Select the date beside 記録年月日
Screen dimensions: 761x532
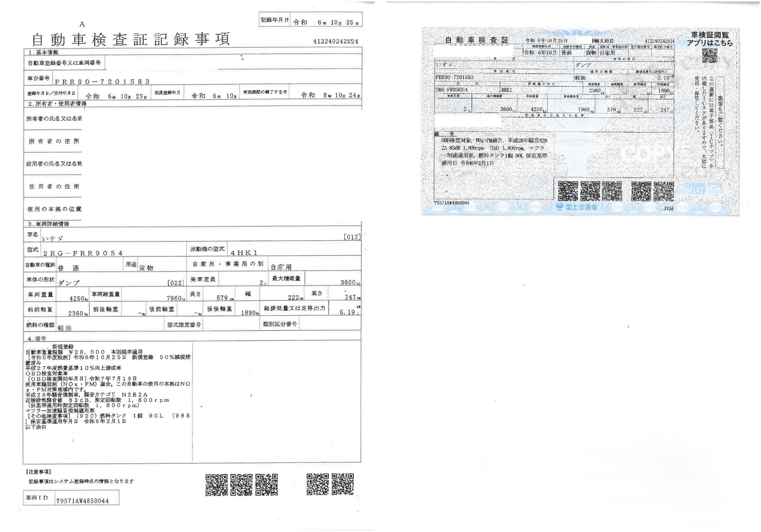click(326, 22)
